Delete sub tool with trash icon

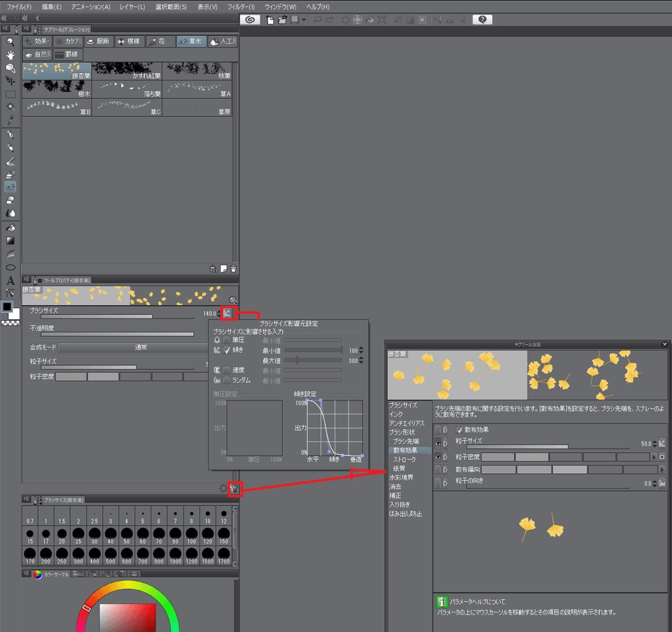233,269
